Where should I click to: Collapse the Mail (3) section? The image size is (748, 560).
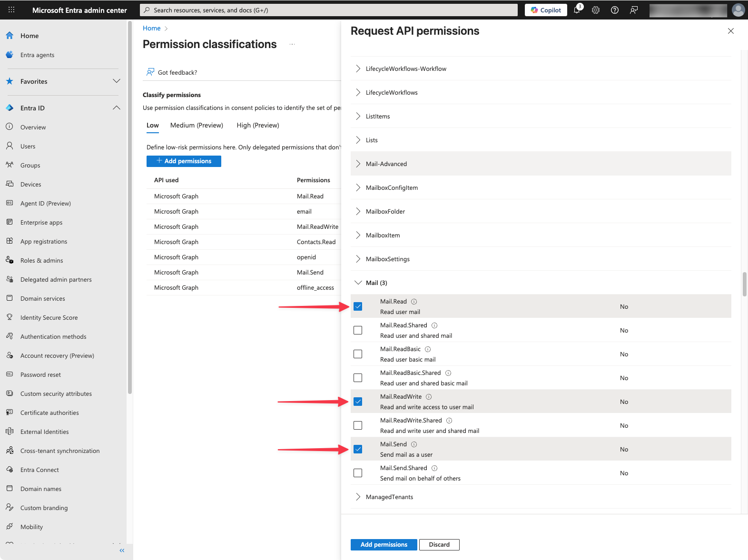(358, 283)
